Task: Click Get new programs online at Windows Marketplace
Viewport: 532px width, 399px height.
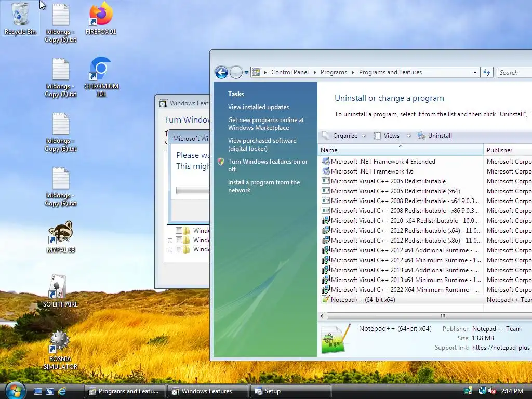Action: (266, 124)
